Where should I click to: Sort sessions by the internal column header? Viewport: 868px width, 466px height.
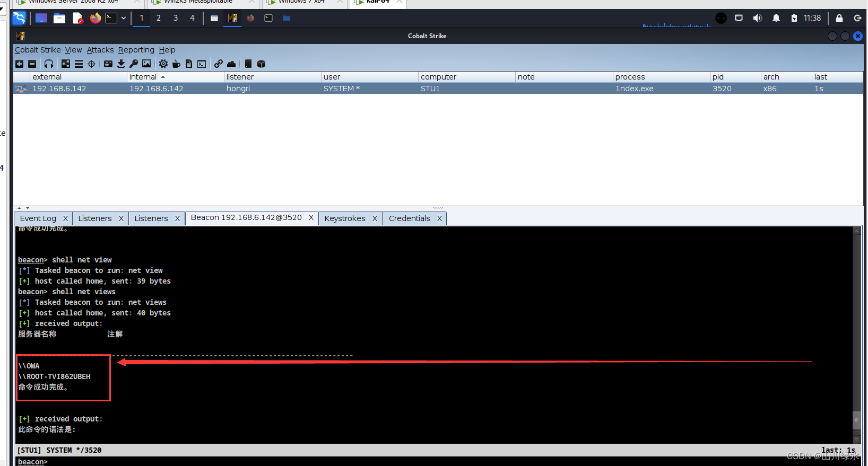click(x=176, y=77)
